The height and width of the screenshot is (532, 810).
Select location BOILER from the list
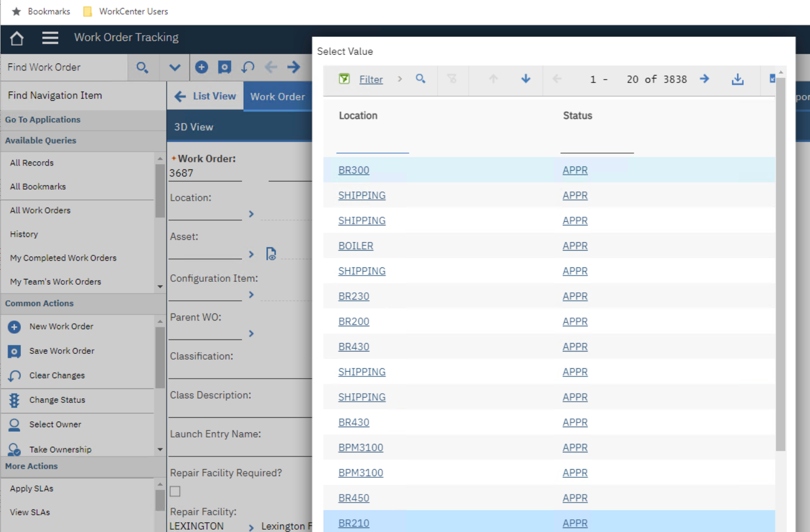coord(356,246)
